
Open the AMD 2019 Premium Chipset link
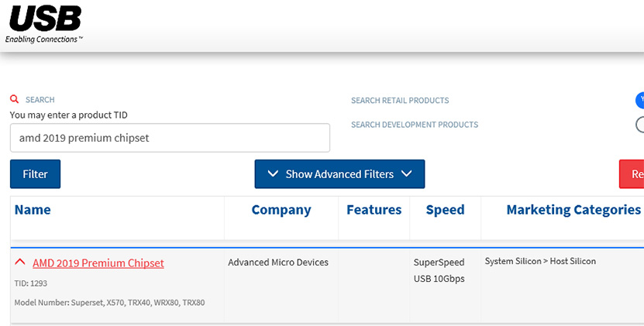(x=98, y=263)
